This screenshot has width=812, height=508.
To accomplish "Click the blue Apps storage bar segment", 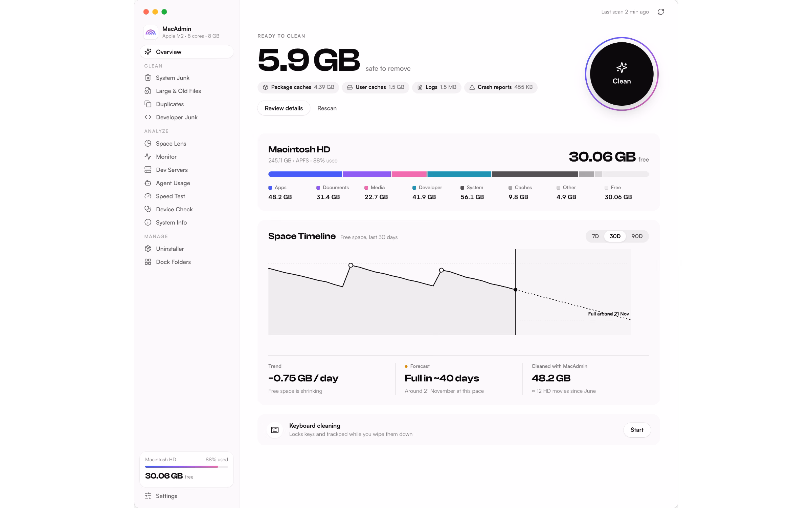I will pyautogui.click(x=305, y=174).
